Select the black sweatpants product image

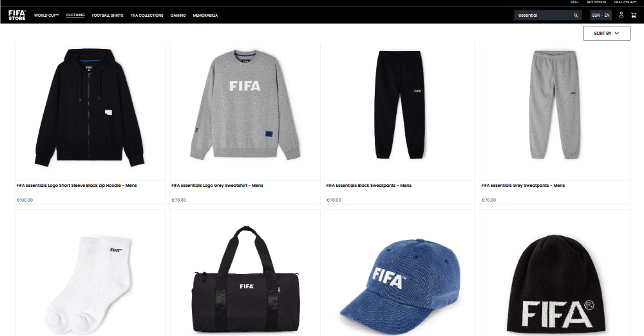[400, 105]
